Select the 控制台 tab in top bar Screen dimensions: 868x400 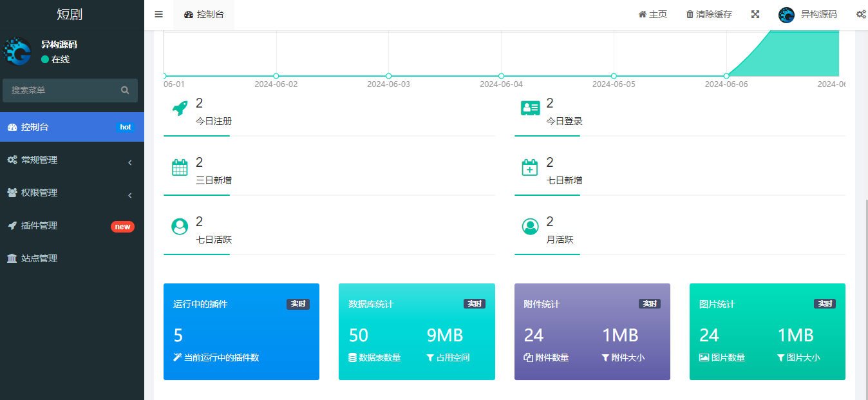pos(204,14)
